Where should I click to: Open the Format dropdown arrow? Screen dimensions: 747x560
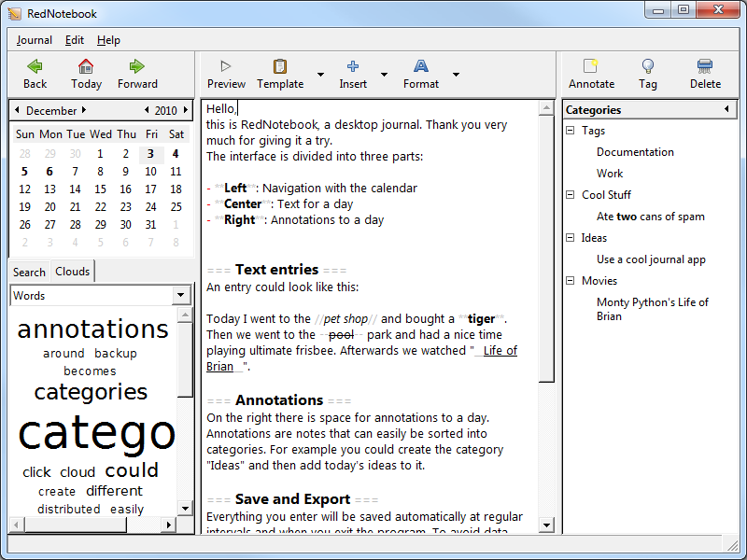(x=456, y=75)
